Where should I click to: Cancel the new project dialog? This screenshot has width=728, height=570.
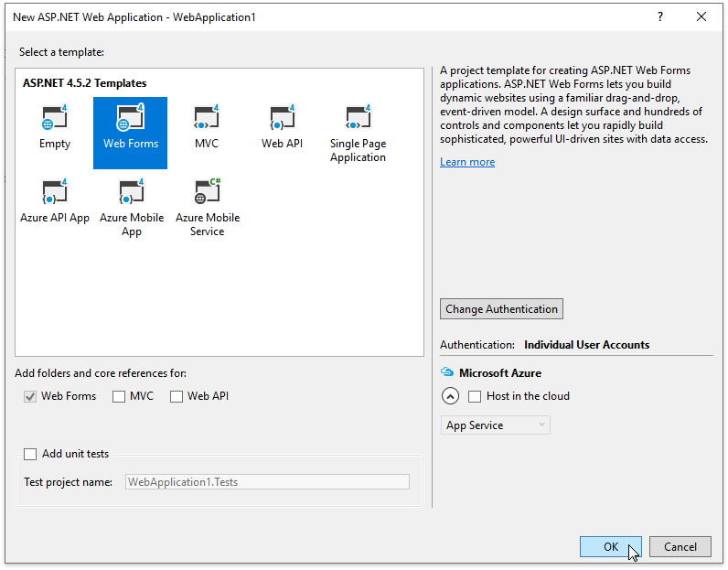click(x=680, y=547)
